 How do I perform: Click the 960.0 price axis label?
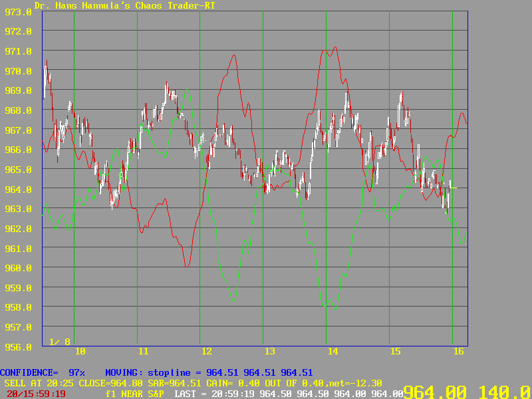(18, 268)
